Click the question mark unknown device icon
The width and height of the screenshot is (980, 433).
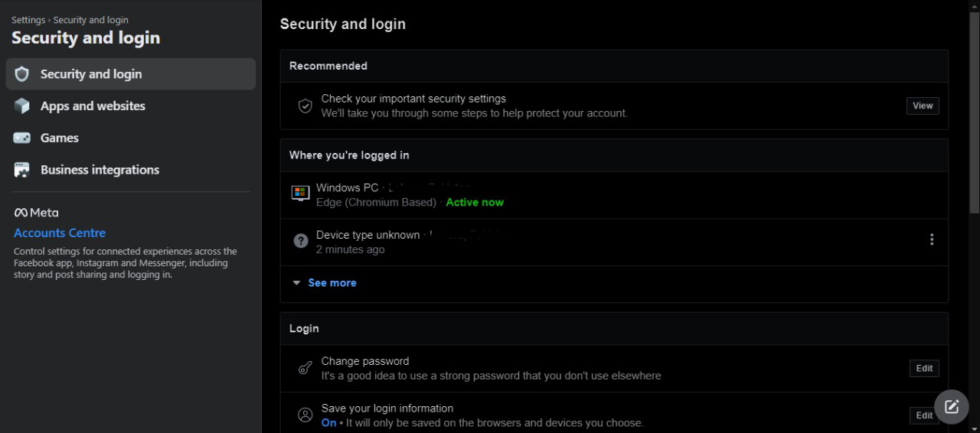tap(301, 241)
